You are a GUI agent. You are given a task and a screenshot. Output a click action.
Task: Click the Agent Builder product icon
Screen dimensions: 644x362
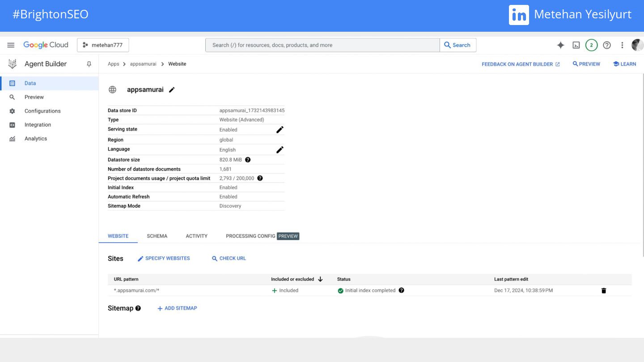(13, 64)
